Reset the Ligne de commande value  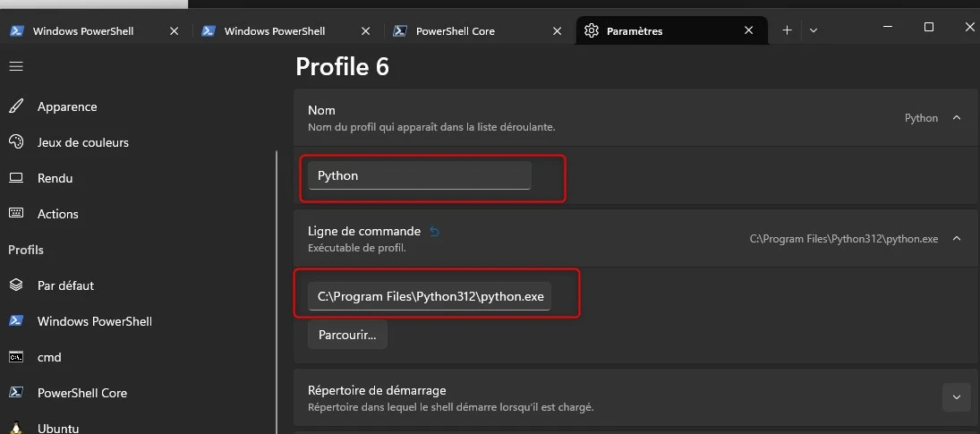435,232
